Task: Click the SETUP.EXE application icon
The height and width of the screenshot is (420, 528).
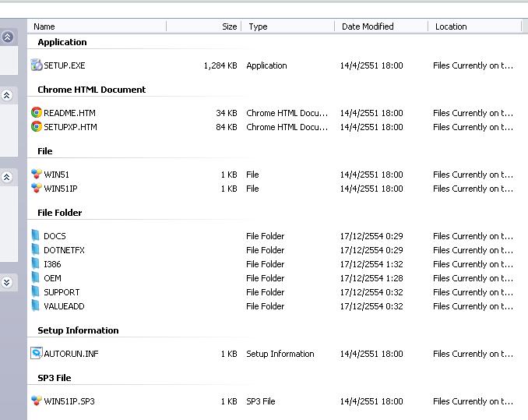Action: click(36, 65)
